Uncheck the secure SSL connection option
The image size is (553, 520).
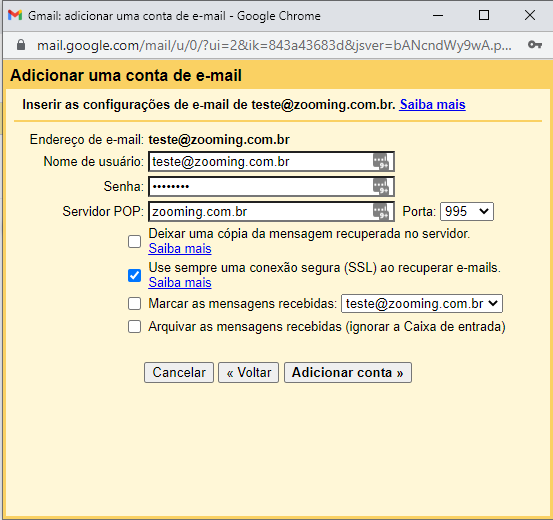coord(134,276)
